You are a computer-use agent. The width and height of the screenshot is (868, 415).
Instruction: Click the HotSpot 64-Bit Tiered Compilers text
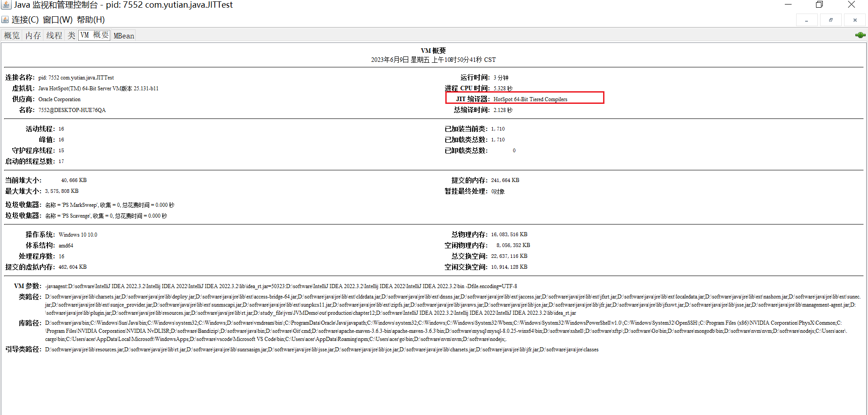tap(530, 99)
